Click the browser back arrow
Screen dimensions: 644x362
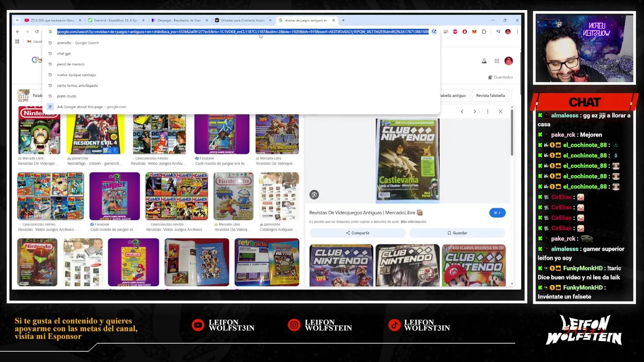coord(18,32)
